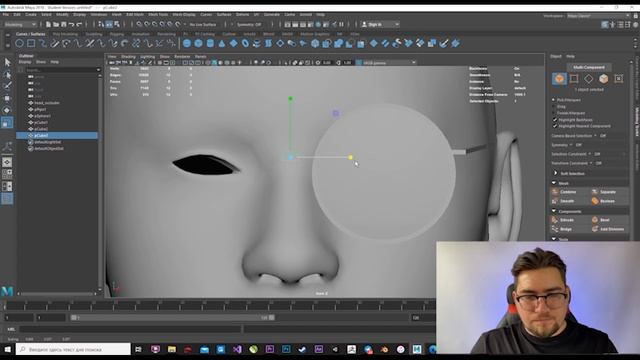The width and height of the screenshot is (640, 360).
Task: Activate the highlighted Scale tool
Action: pyautogui.click(x=7, y=122)
